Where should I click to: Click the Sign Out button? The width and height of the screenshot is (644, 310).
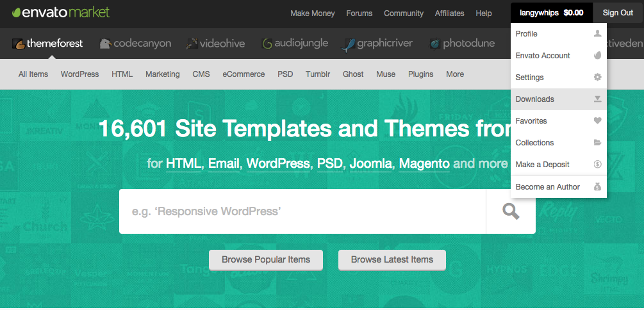(x=618, y=13)
